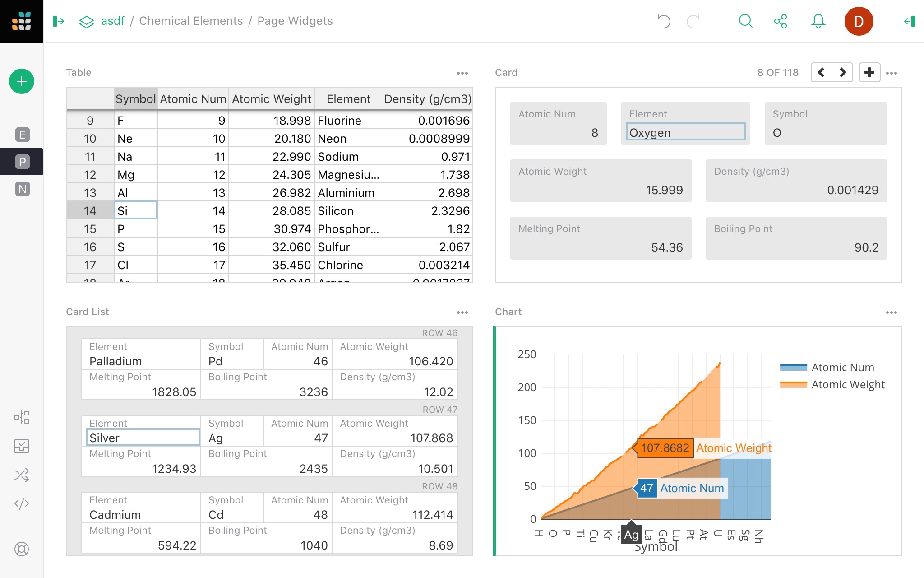Go to the next record on the Card widget
This screenshot has height=578, width=924.
point(842,72)
